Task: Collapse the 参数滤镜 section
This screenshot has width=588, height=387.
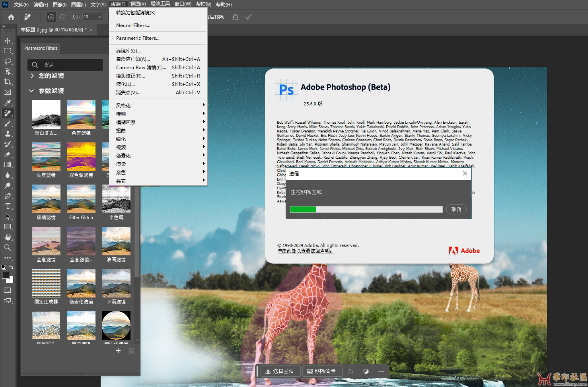Action: [x=31, y=91]
